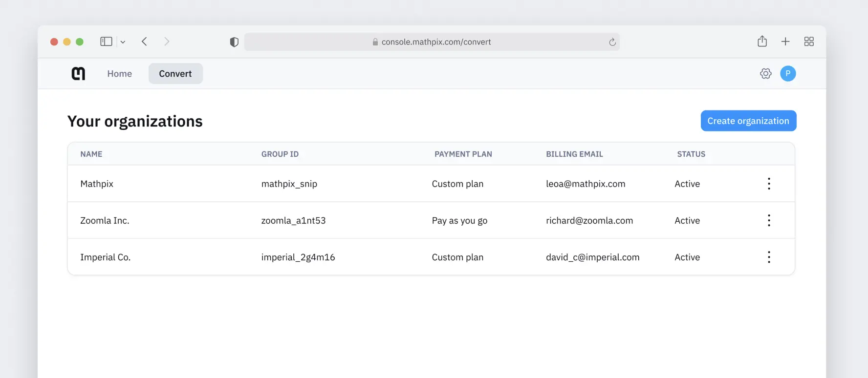Toggle the Safari sidebar icon
Screen dimensions: 868x378
coord(106,42)
